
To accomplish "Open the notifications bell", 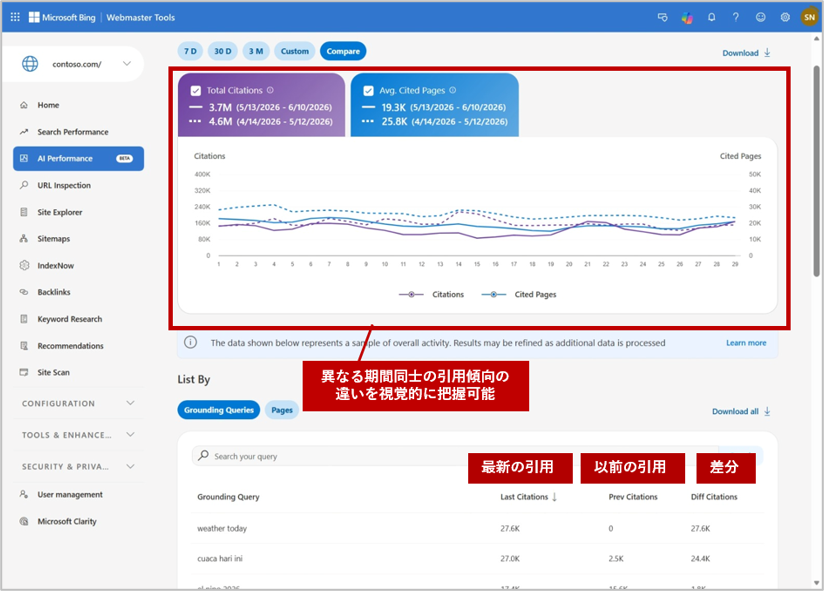I will point(711,17).
